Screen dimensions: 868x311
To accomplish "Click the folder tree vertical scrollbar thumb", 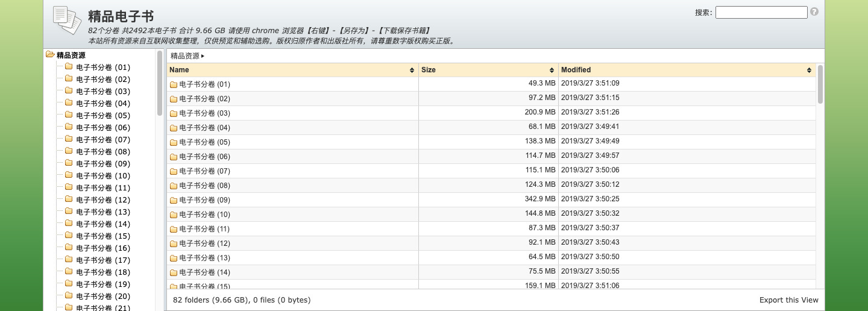I will pos(160,83).
